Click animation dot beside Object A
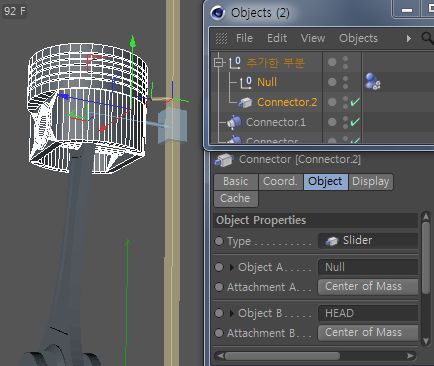Viewport: 434px width, 366px height. click(x=219, y=267)
